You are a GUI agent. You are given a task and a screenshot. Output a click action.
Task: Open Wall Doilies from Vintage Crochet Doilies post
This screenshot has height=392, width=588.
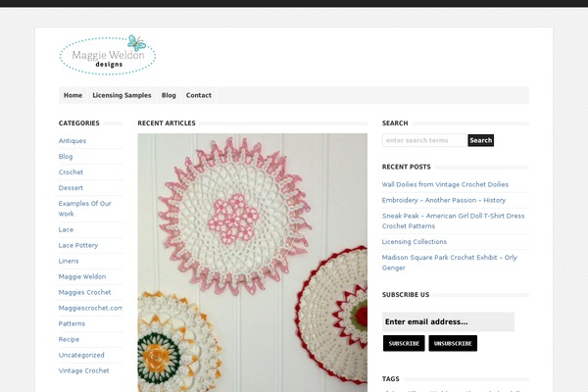(445, 184)
